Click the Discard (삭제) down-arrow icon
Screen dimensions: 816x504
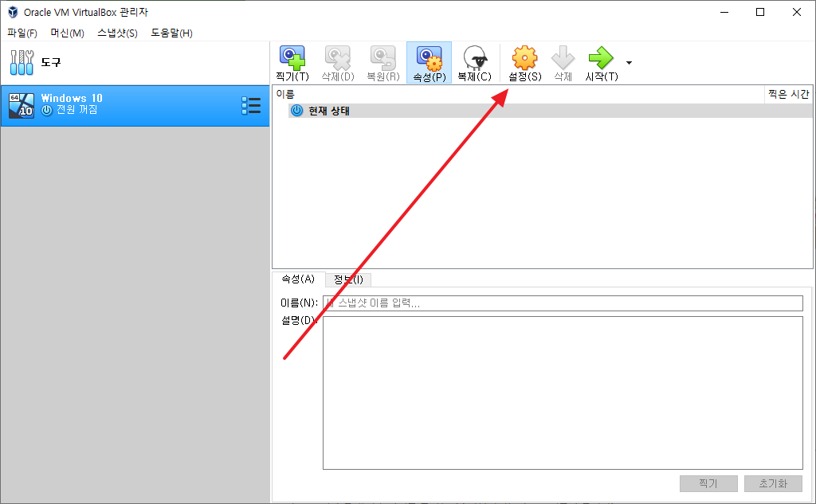click(x=563, y=62)
